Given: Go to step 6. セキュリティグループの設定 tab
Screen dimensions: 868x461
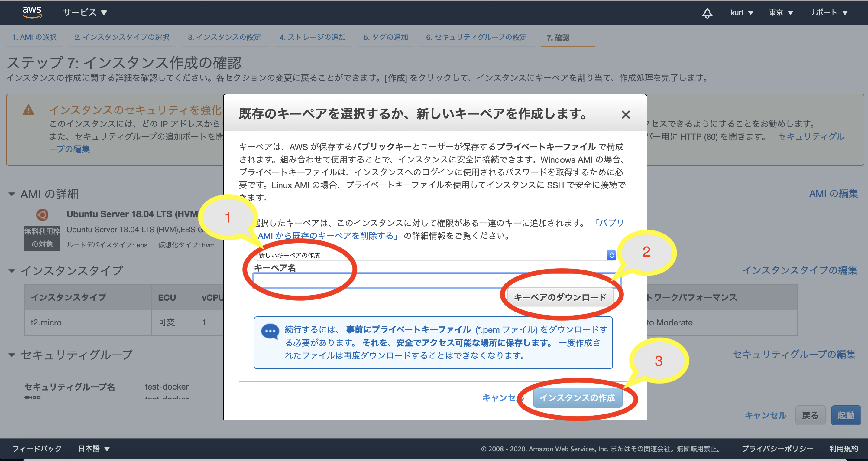Looking at the screenshot, I should pyautogui.click(x=476, y=38).
